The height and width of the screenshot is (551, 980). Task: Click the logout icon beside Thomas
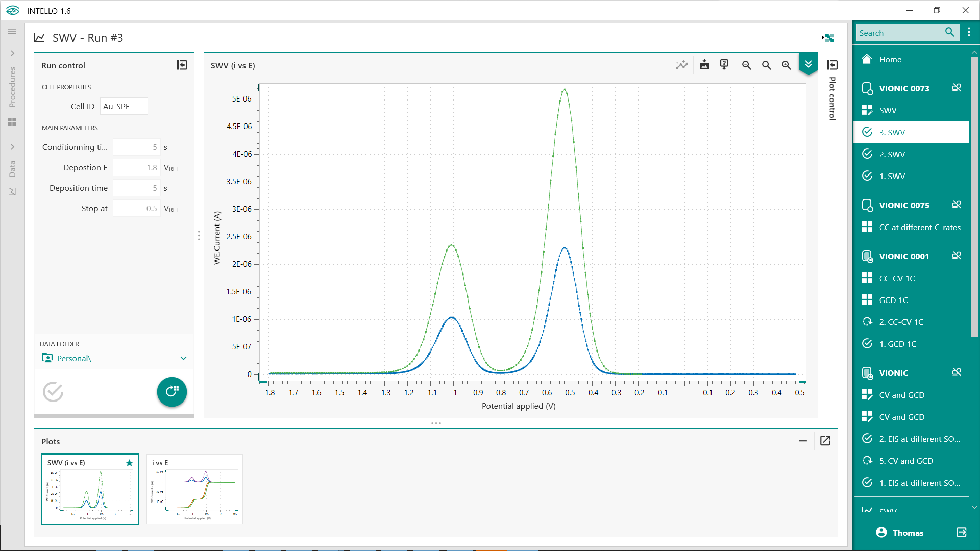pos(961,532)
